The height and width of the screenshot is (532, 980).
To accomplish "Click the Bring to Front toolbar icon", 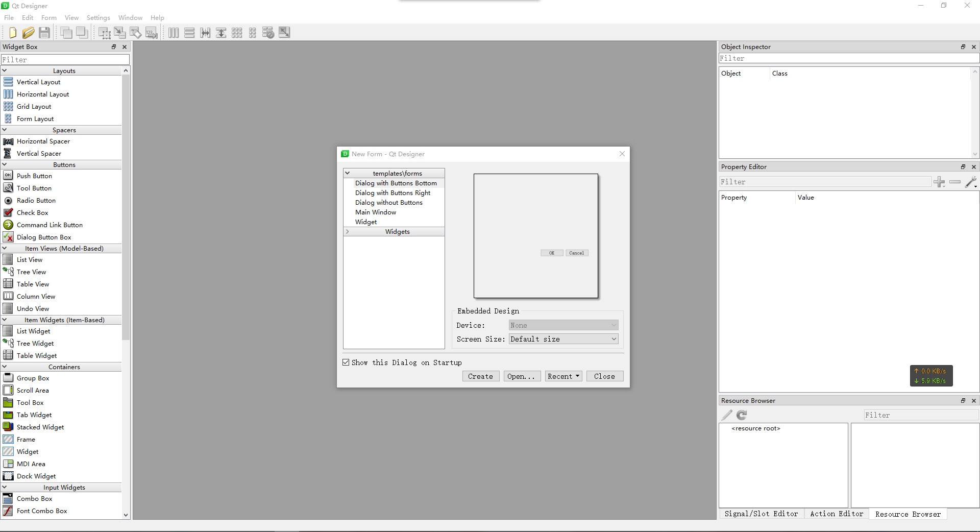I will tap(66, 33).
